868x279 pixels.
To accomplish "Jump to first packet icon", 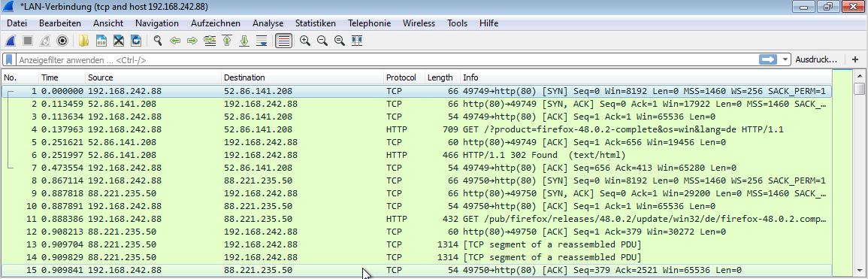I will (x=227, y=41).
